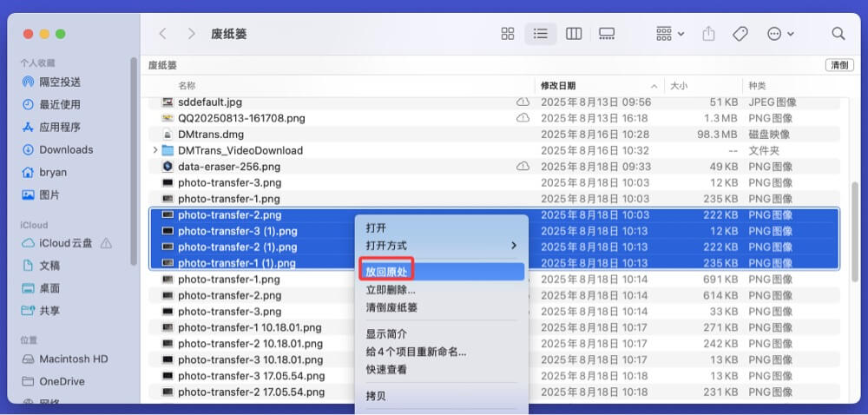This screenshot has height=415, width=868.
Task: Switch to column view
Action: [x=574, y=34]
